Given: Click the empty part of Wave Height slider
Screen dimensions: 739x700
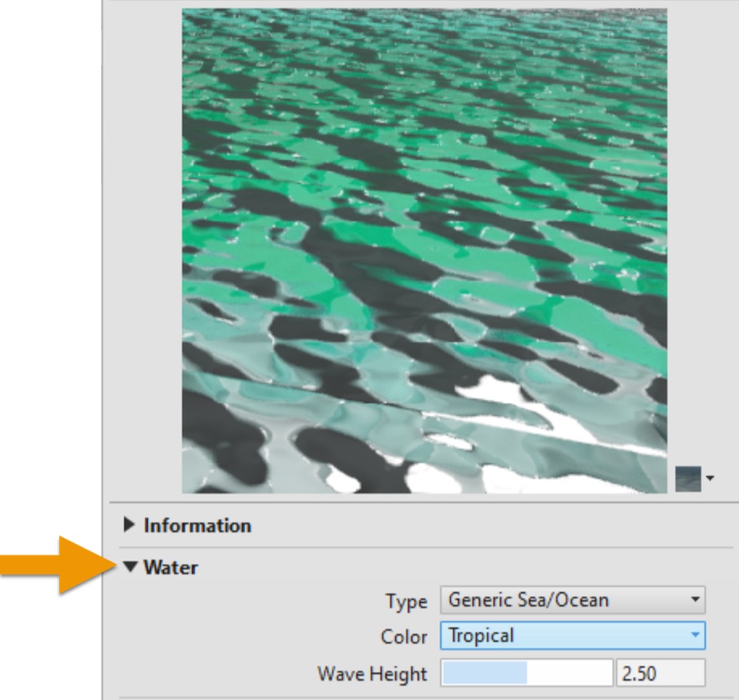Looking at the screenshot, I should [x=569, y=673].
